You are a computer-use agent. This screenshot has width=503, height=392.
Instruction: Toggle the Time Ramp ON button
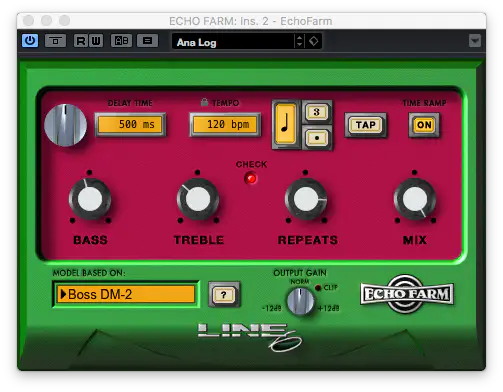click(424, 125)
